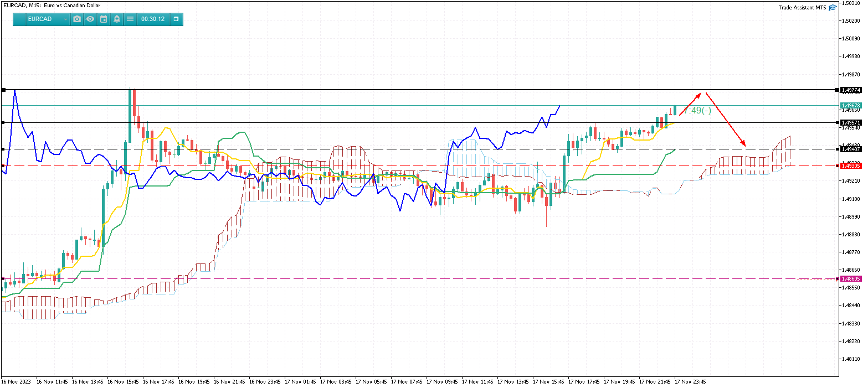The height and width of the screenshot is (388, 868).
Task: Click the restore window icon on the panel
Action: pyautogui.click(x=176, y=19)
